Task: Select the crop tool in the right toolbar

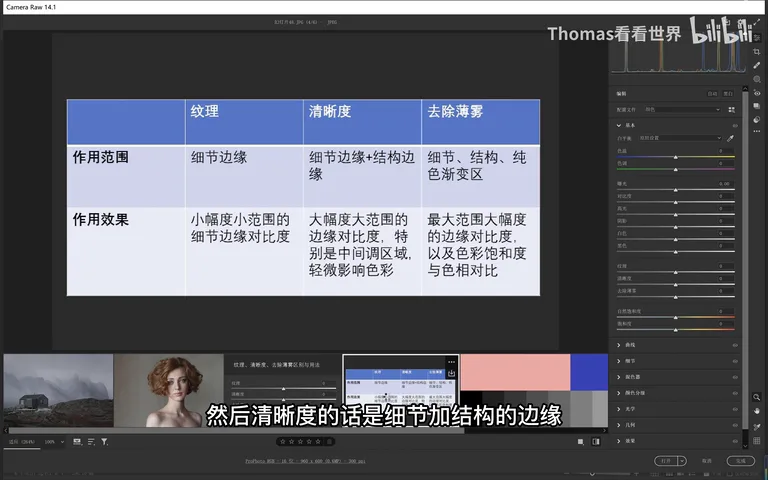Action: click(x=757, y=51)
